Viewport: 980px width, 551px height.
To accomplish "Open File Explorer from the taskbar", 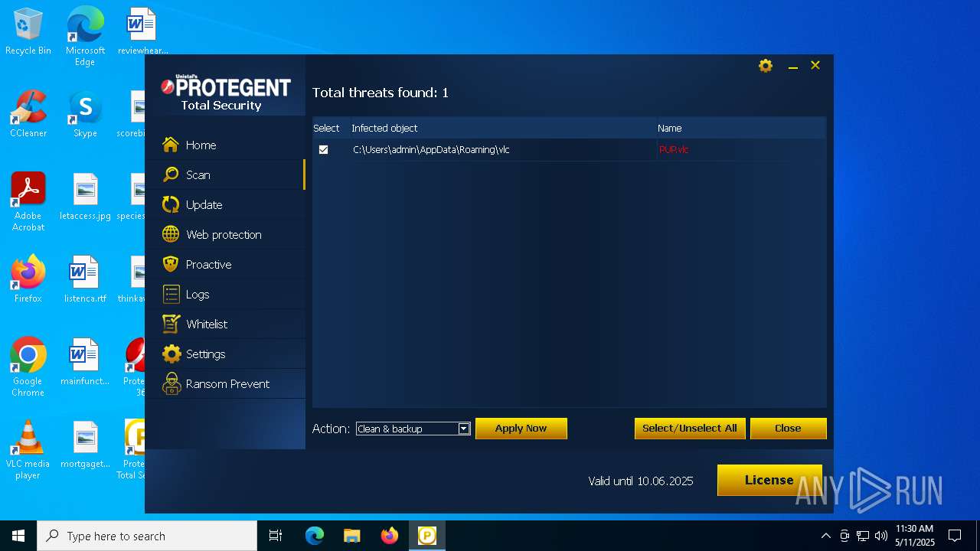I will [x=351, y=536].
